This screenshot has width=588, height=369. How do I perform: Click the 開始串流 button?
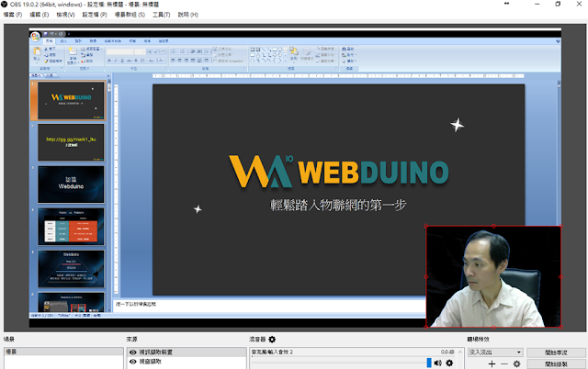coord(556,352)
